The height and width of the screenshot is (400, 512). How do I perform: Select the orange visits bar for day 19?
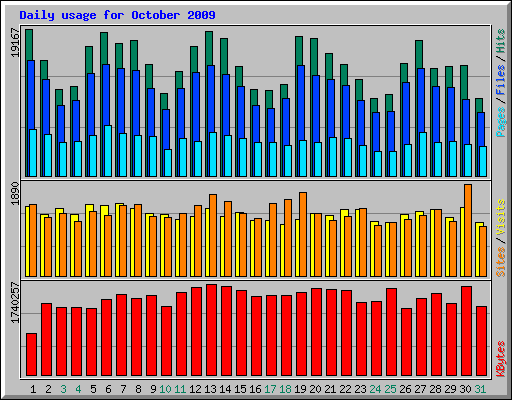click(303, 234)
